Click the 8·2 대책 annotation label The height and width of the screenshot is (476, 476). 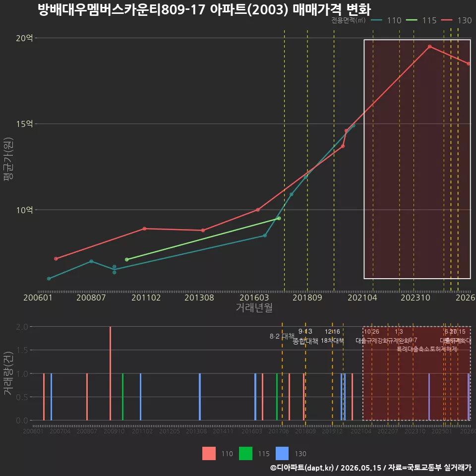(282, 336)
